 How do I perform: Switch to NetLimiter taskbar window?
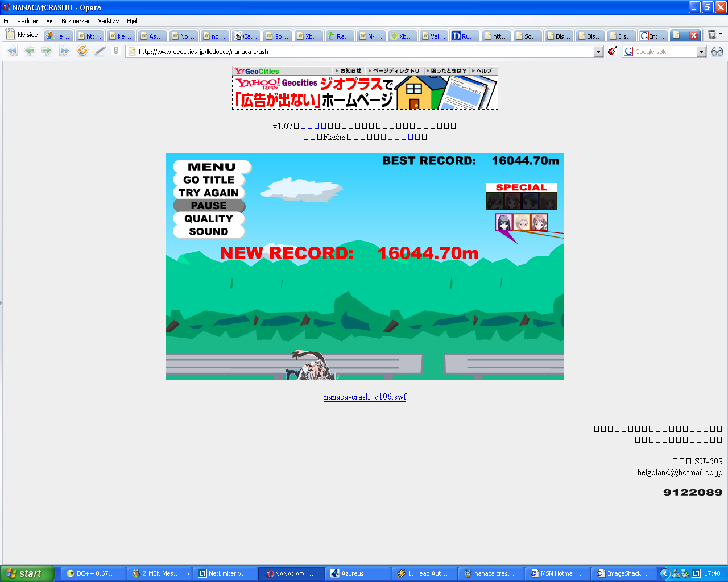click(x=225, y=573)
